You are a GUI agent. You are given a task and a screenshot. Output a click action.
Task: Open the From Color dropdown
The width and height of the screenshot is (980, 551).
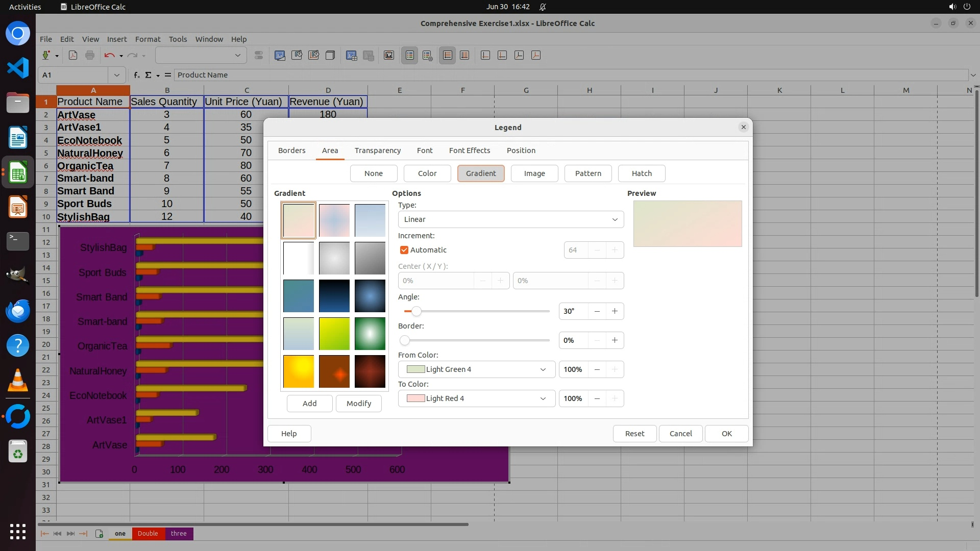tap(476, 369)
